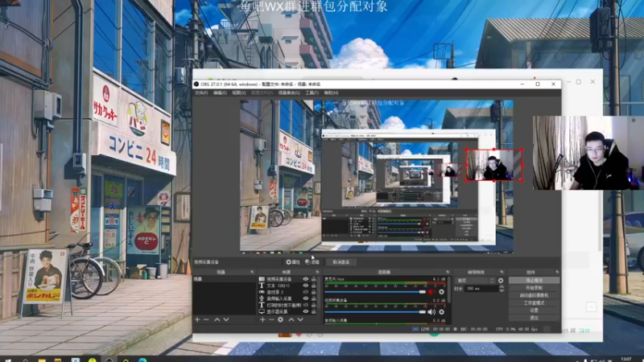Viewport: 644px width, 362px height.
Task: Click the back-to-top arrow in background window
Action: point(591,306)
